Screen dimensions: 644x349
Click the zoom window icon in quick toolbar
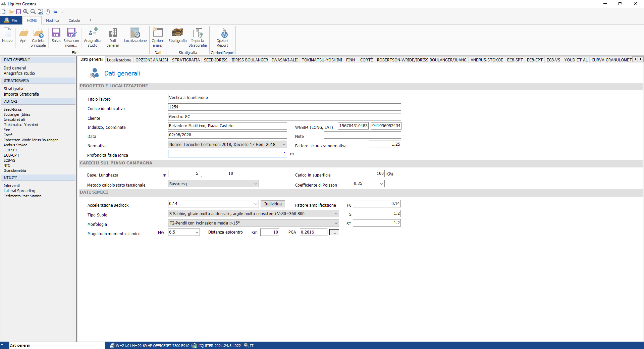41,12
